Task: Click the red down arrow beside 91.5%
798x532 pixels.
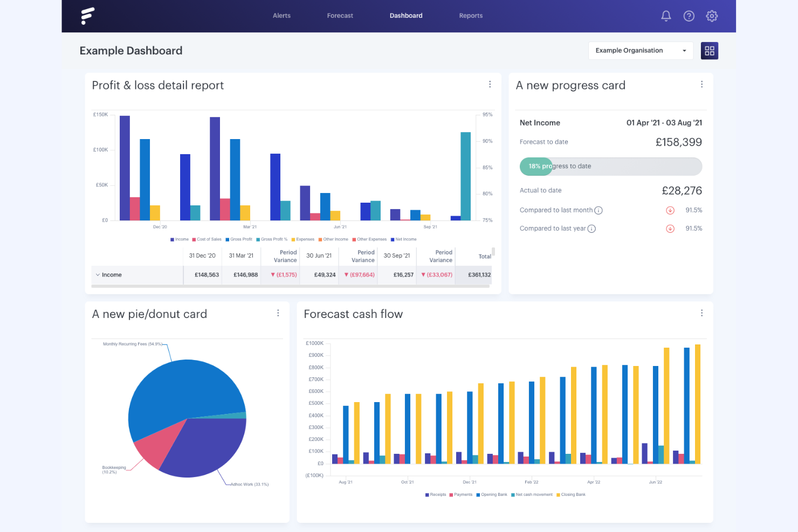Action: coord(670,210)
